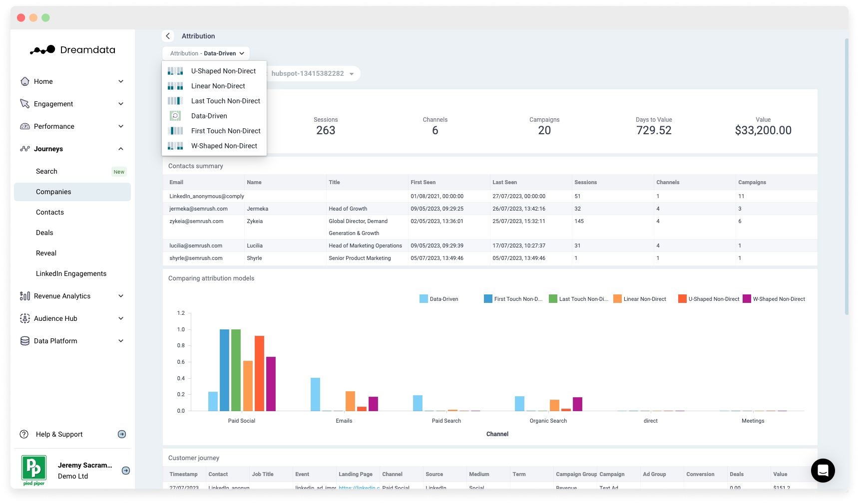Click the Journeys path icon
Viewport: 859px width, 504px height.
(x=24, y=149)
